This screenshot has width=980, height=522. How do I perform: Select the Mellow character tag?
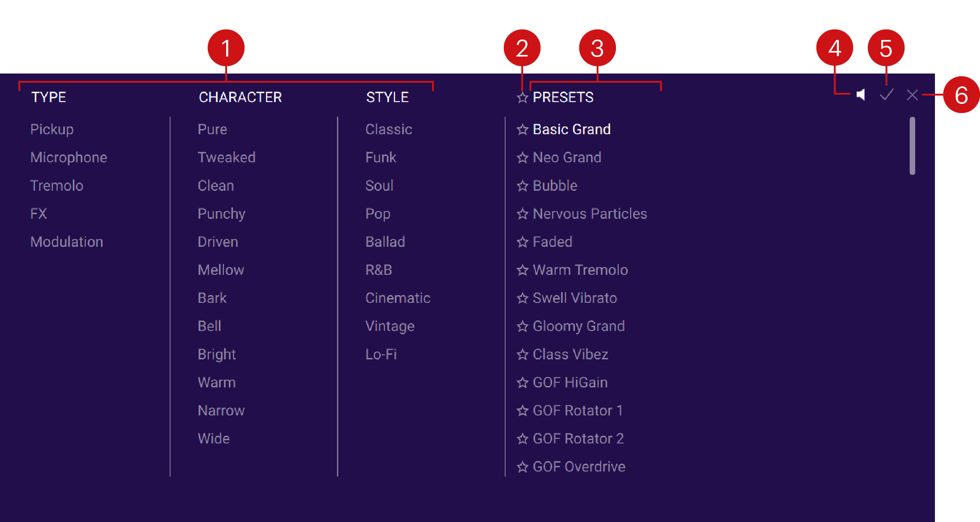point(221,270)
